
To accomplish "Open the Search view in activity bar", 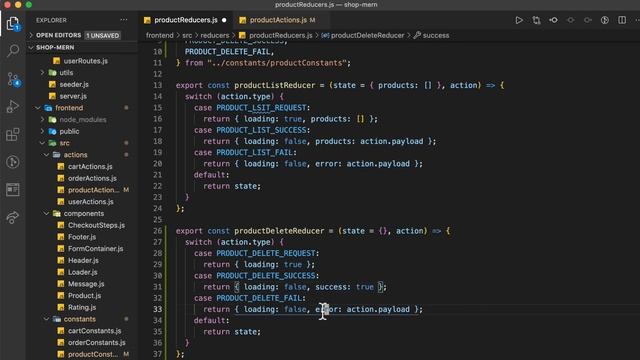I will pos(13,51).
